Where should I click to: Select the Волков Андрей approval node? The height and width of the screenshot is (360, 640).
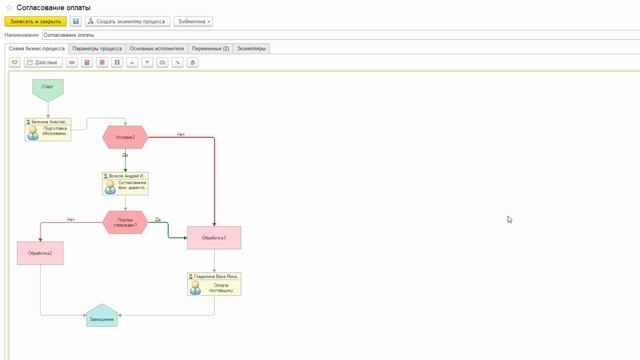point(125,184)
